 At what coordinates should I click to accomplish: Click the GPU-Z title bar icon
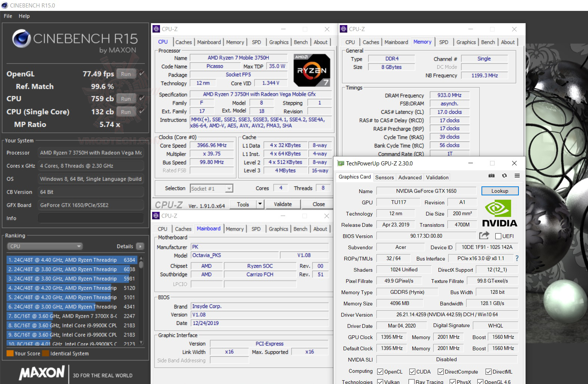(341, 163)
